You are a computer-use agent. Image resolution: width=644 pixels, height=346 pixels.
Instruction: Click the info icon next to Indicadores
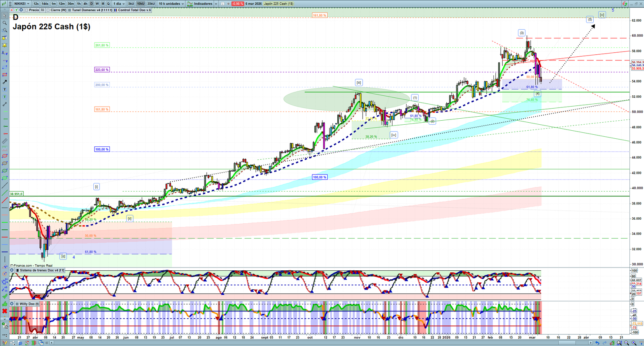(223, 4)
